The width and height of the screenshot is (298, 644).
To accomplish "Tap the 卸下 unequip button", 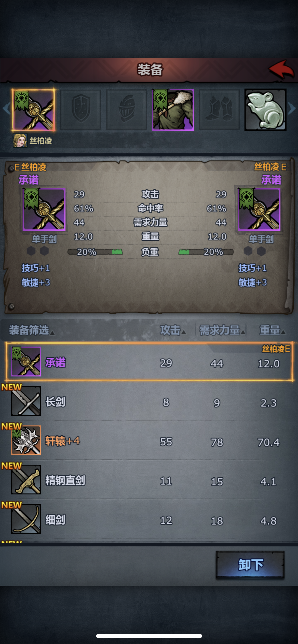I will tap(250, 565).
